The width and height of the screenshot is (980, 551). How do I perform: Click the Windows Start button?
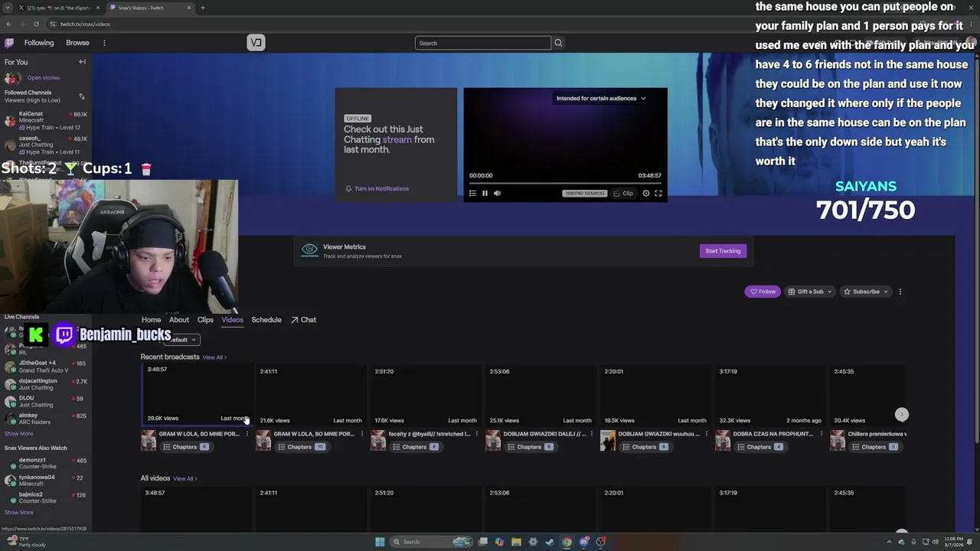380,542
